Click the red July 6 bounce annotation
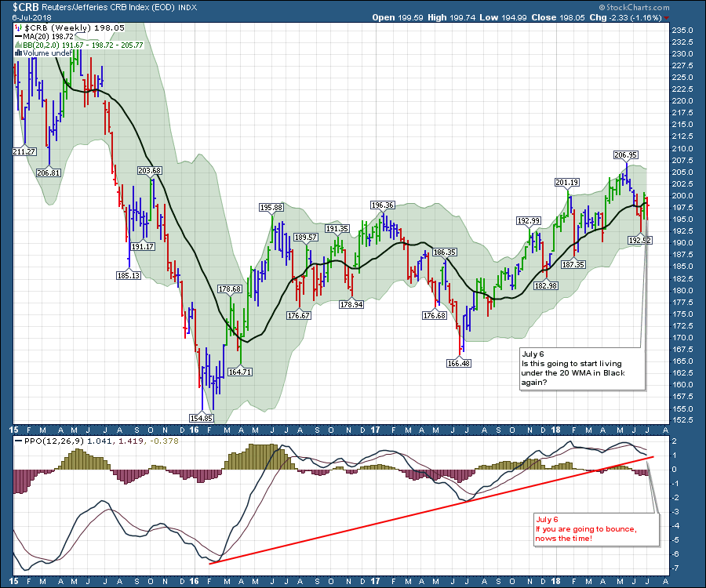706x588 pixels. pos(596,529)
